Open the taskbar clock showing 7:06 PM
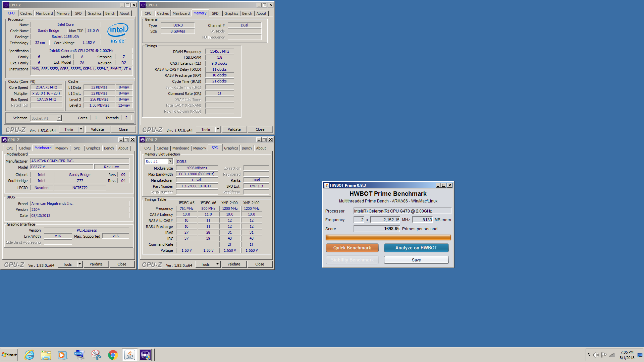This screenshot has height=362, width=644. point(627,355)
